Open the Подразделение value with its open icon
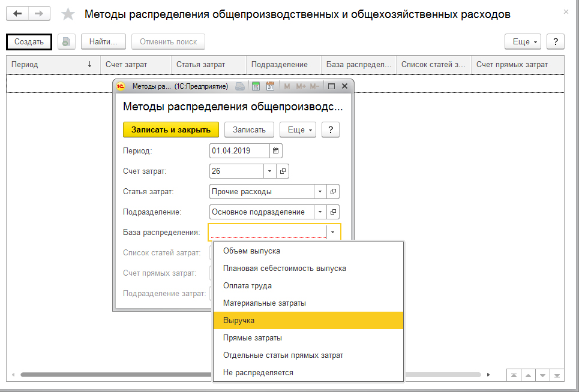Screen dimensions: 579x392 pyautogui.click(x=333, y=212)
